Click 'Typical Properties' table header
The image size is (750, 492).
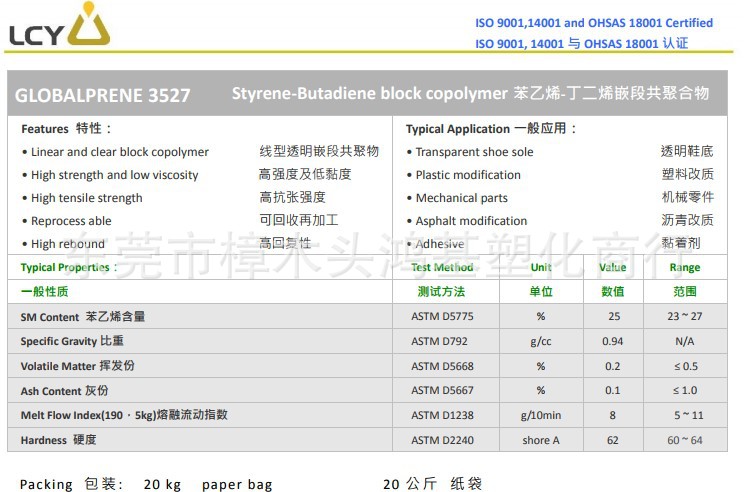pyautogui.click(x=68, y=267)
